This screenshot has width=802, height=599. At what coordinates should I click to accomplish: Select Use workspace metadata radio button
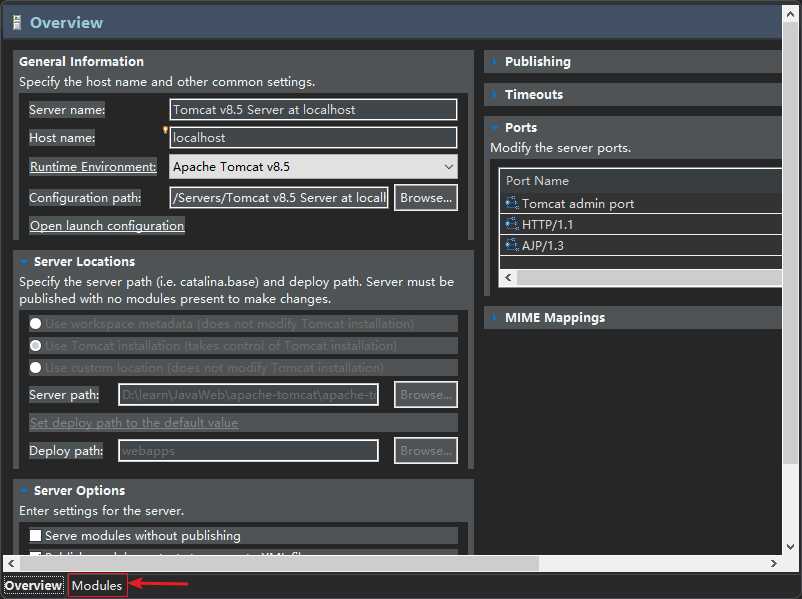[x=35, y=323]
